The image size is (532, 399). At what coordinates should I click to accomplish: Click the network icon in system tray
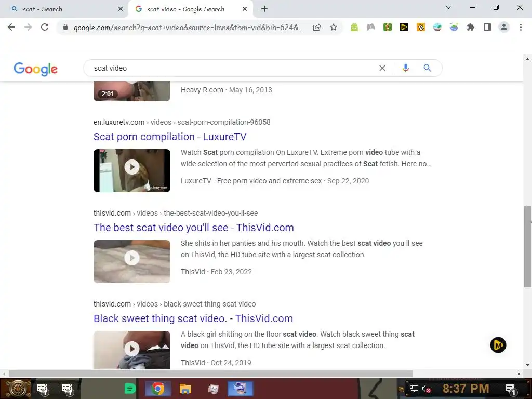[414, 389]
